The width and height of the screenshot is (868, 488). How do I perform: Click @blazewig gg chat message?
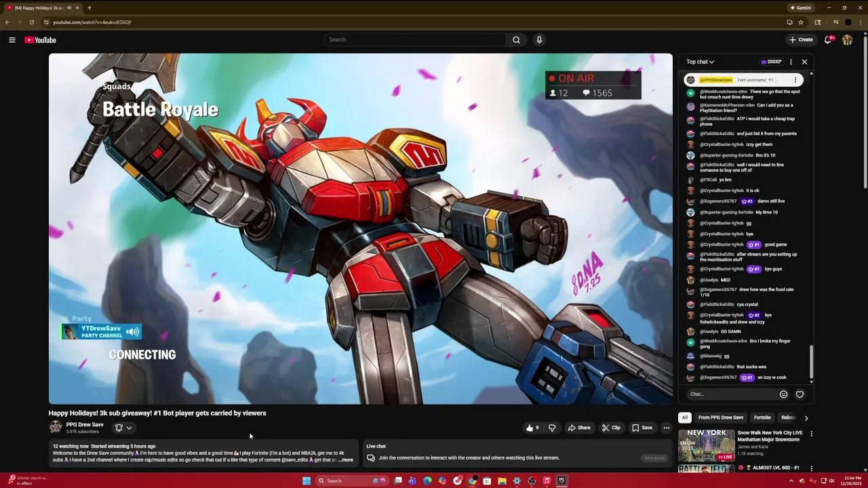pos(708,356)
